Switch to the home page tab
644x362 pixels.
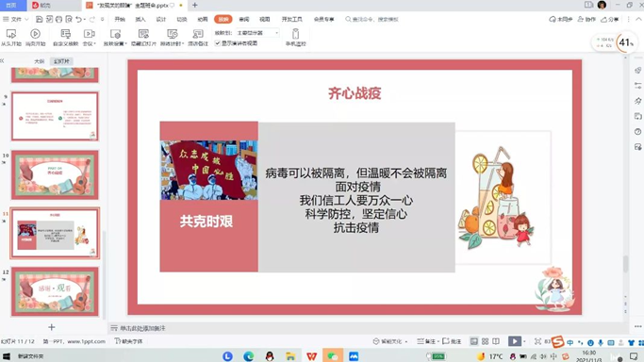pos(11,6)
